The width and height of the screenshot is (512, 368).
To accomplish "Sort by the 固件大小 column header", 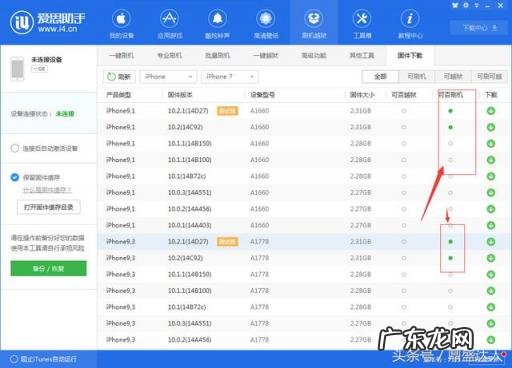I will (362, 95).
